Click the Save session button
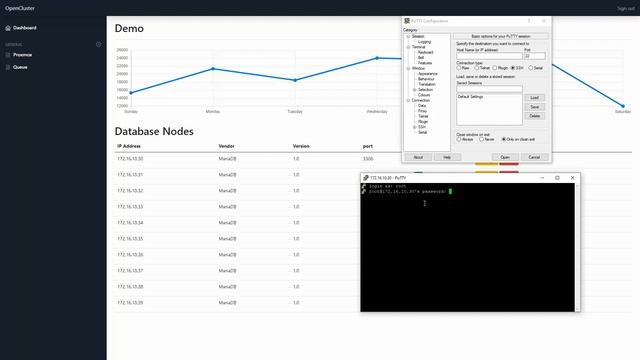This screenshot has height=360, width=640. tap(534, 107)
